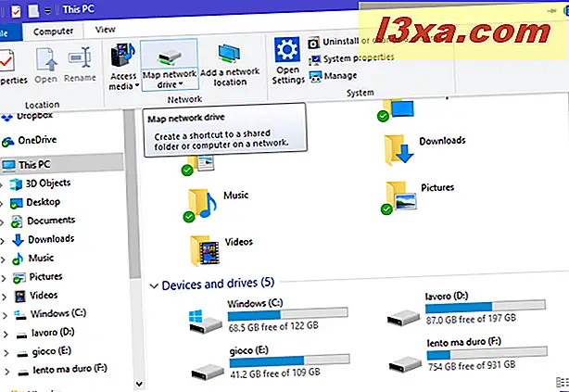Click the lento ma duro (F:) storage usage bar
This screenshot has height=392, width=569.
click(x=487, y=353)
